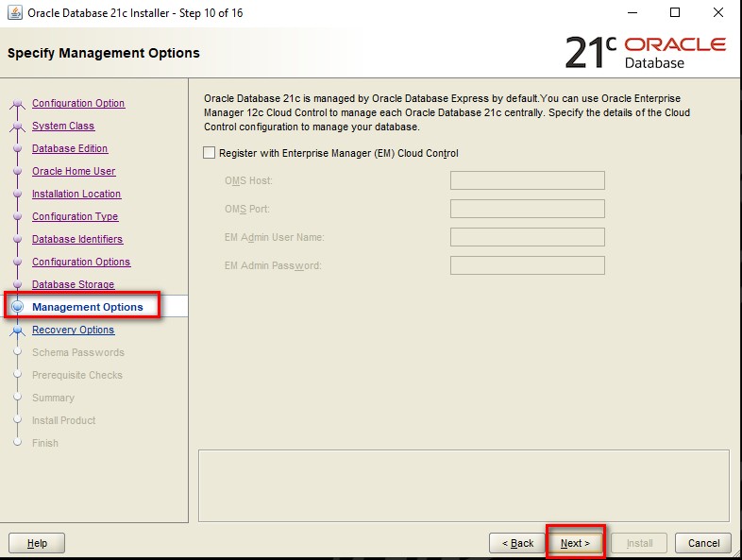Click the Recovery Options step bullet icon
The width and height of the screenshot is (742, 560).
(x=18, y=330)
